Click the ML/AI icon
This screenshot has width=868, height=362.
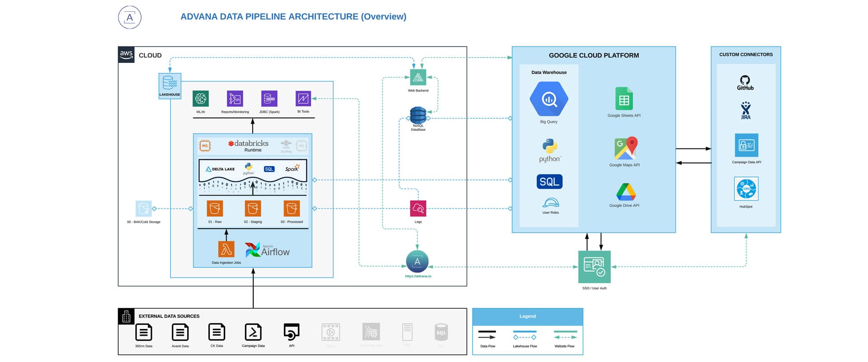pos(201,99)
